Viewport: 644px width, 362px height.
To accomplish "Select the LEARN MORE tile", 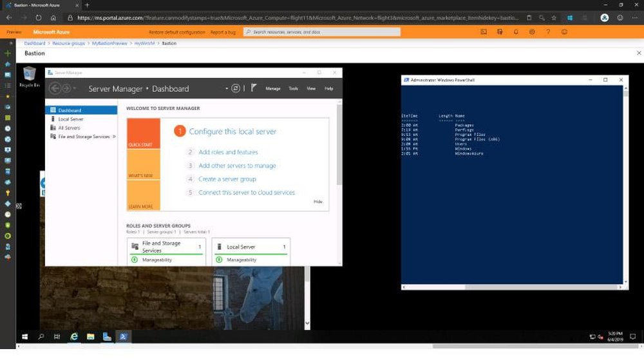I will (x=144, y=195).
